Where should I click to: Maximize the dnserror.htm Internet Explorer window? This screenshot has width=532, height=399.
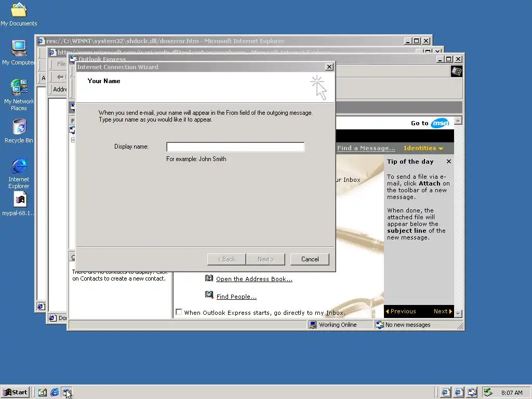click(x=417, y=41)
